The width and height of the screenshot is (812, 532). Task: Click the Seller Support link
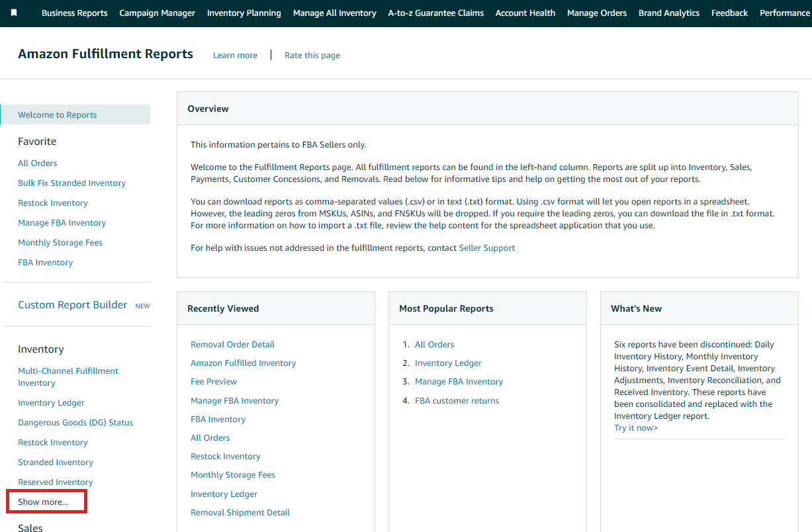click(487, 248)
